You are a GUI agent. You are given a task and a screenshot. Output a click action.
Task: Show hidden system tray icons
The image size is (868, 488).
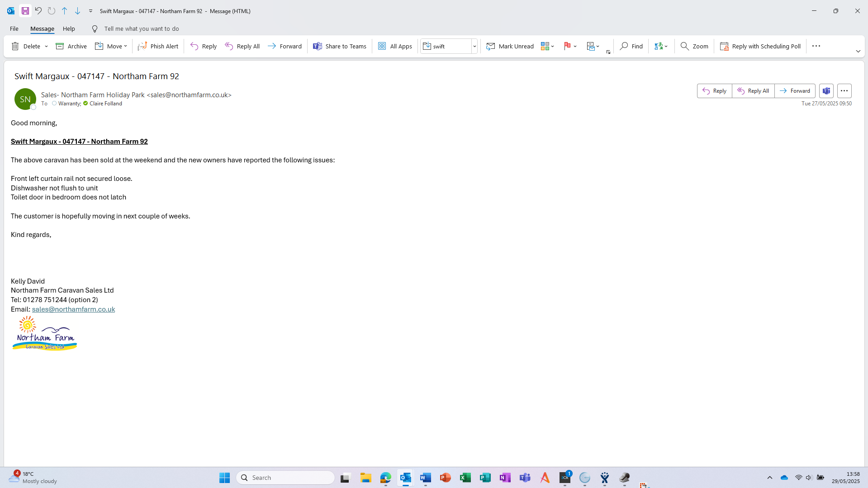point(769,478)
